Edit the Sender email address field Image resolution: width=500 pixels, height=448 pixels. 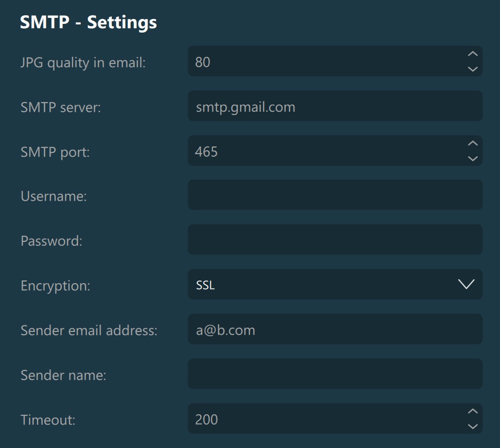[335, 329]
